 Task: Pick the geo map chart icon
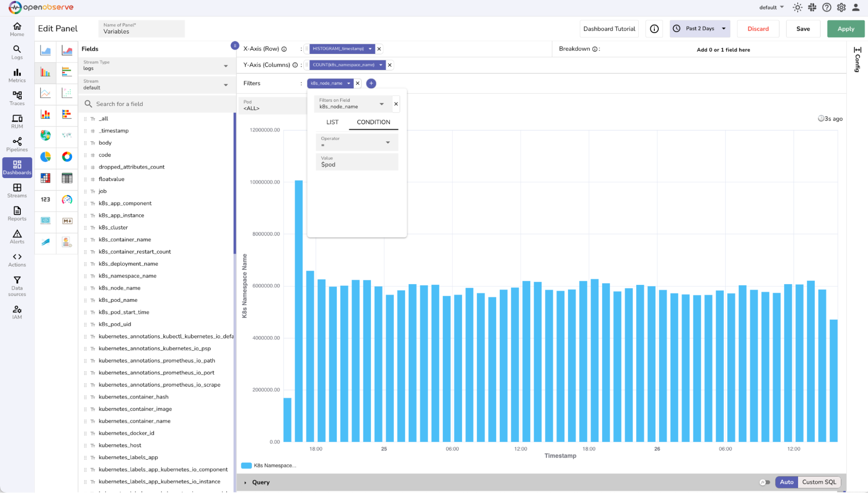[45, 136]
